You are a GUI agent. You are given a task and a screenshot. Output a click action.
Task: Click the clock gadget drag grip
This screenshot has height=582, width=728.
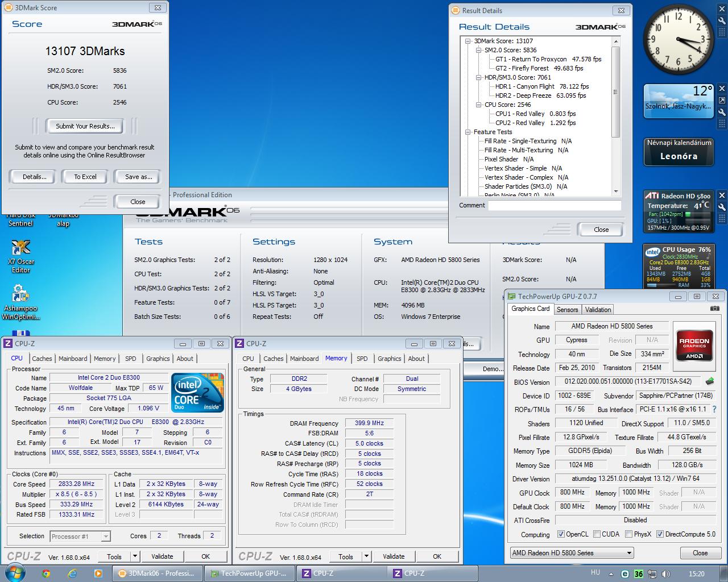coord(722,31)
